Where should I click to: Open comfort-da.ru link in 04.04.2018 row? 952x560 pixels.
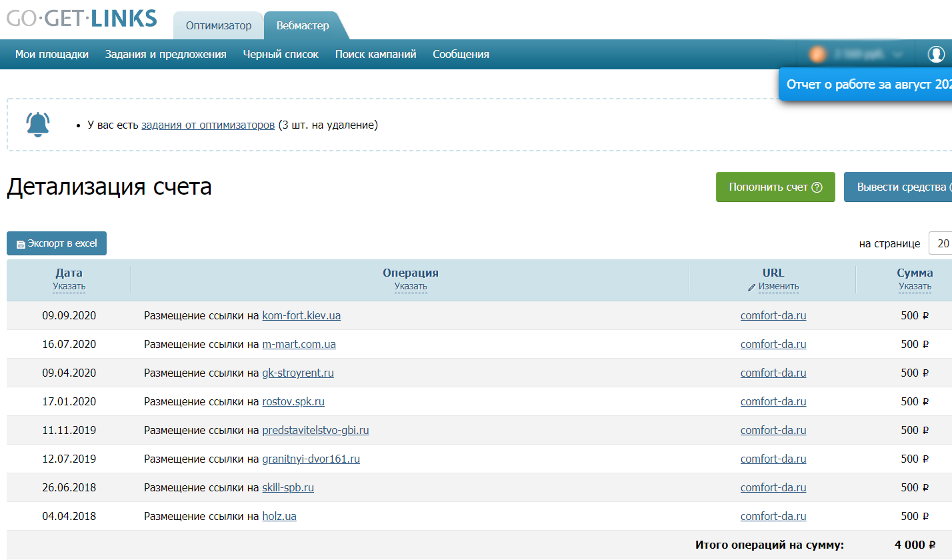click(x=773, y=516)
